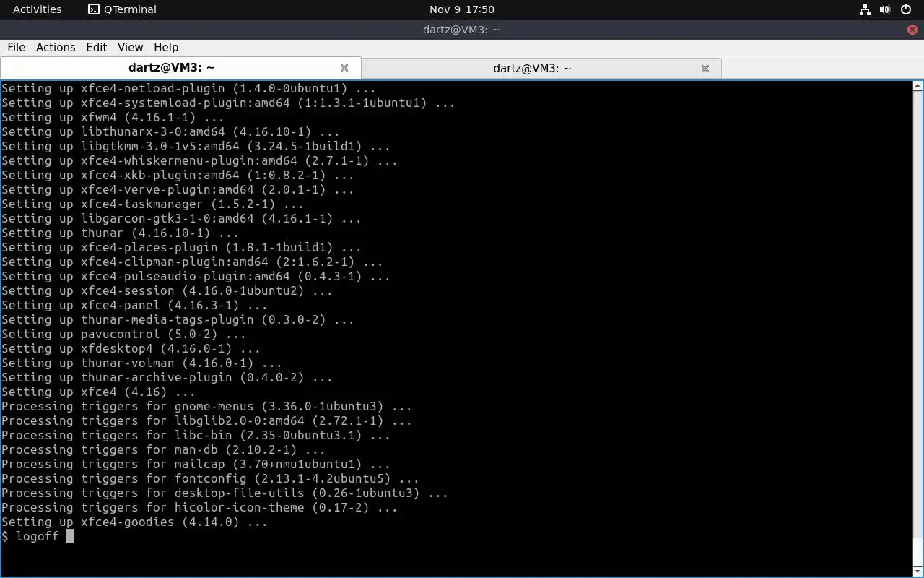Click the 'Setting up pavucontrol (5.0-2)' line
This screenshot has height=578, width=924.
[x=123, y=334]
